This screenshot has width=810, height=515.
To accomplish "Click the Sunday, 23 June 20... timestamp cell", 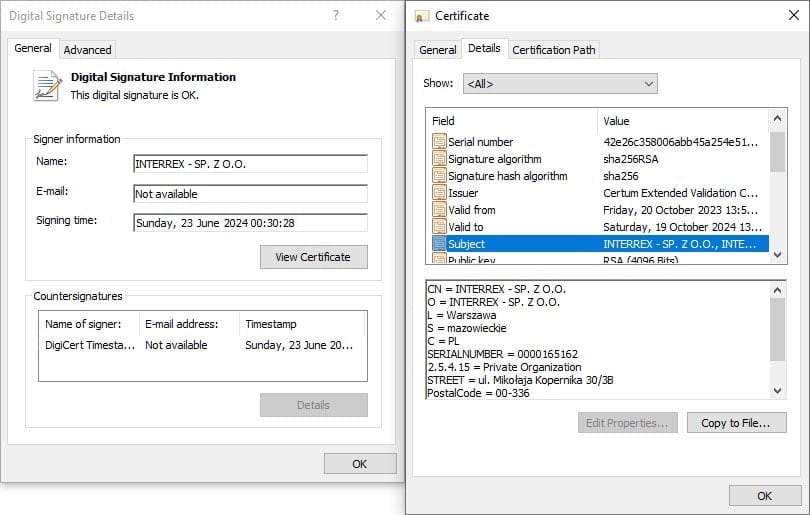I will point(299,345).
